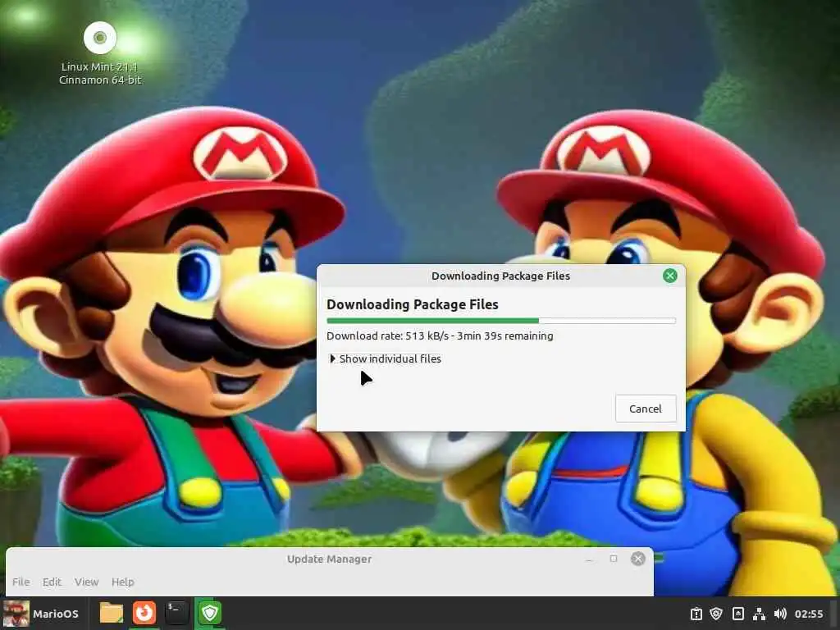Open the MarioOS start menu
The height and width of the screenshot is (630, 840).
click(41, 614)
